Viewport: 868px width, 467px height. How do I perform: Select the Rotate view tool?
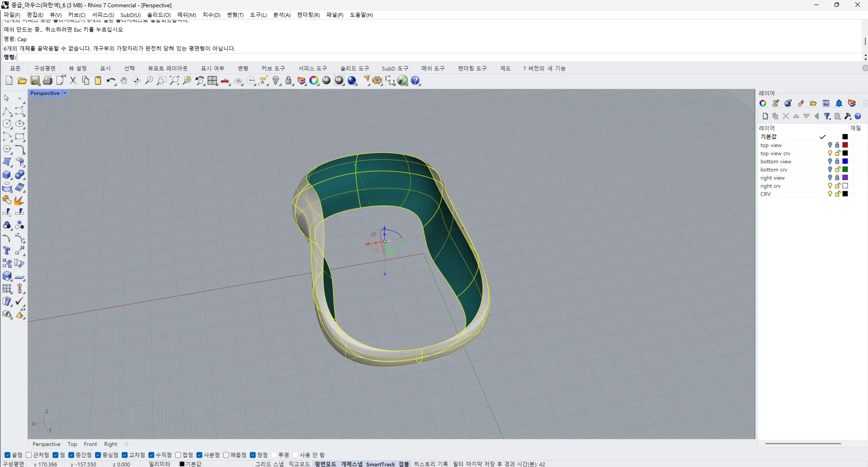[x=136, y=81]
